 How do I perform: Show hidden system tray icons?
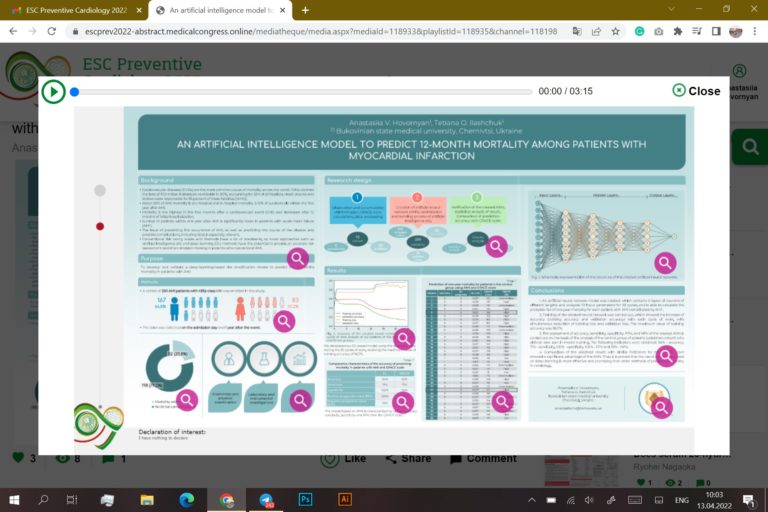pos(531,500)
